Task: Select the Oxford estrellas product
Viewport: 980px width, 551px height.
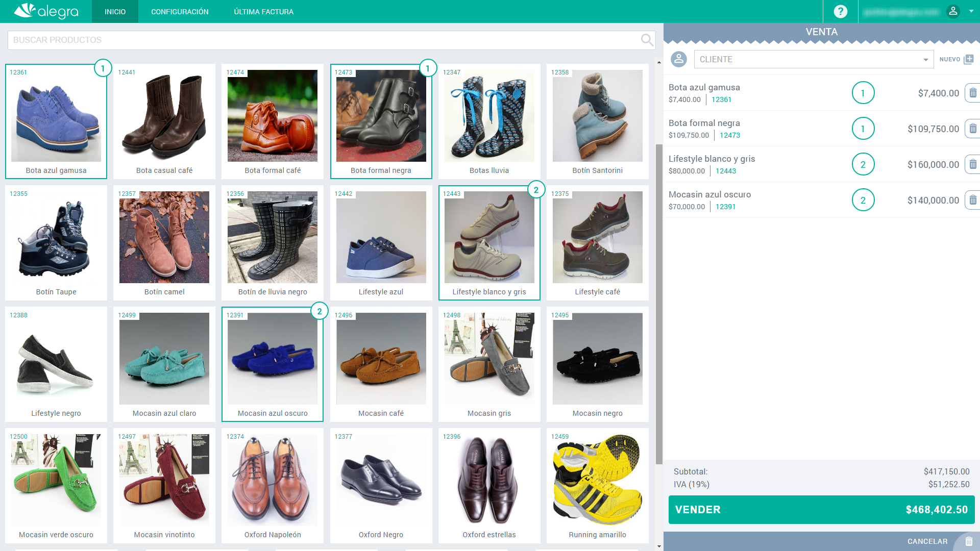Action: click(489, 486)
